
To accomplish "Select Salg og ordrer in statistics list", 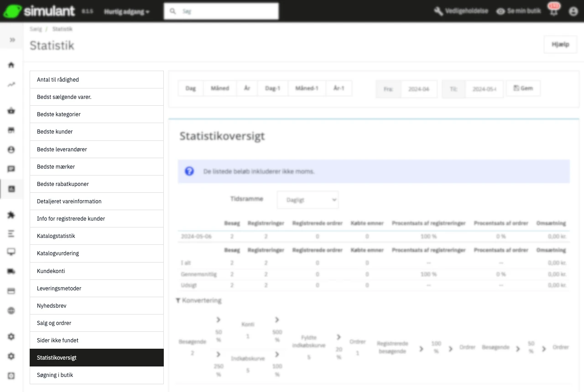I will click(96, 323).
